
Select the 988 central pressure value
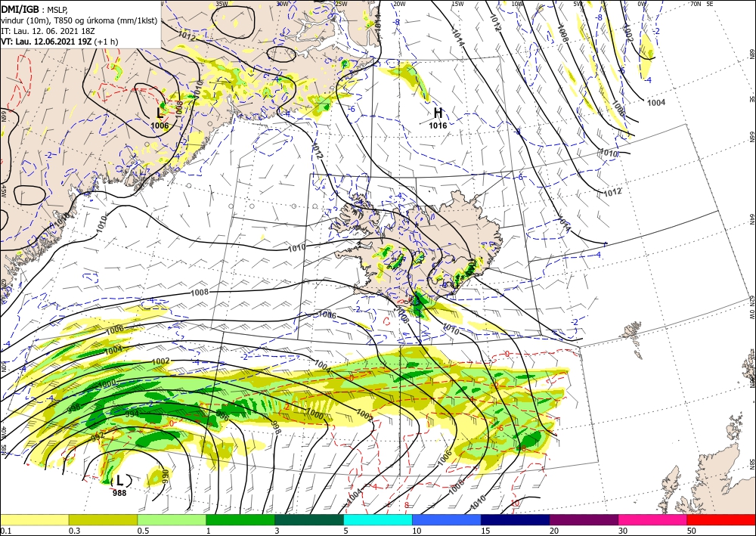(x=119, y=493)
